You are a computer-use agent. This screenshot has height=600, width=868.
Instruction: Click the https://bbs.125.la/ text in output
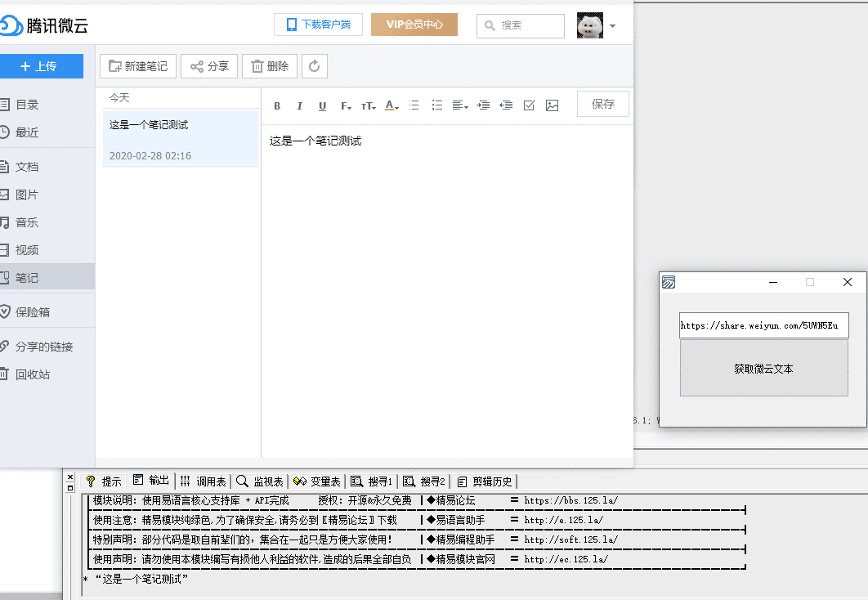[570, 500]
